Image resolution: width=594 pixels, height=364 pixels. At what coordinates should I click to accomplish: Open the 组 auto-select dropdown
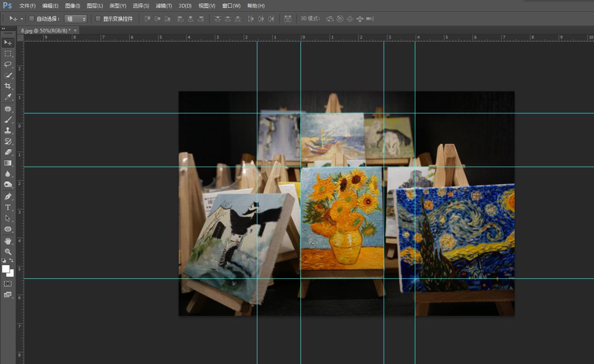pyautogui.click(x=76, y=19)
